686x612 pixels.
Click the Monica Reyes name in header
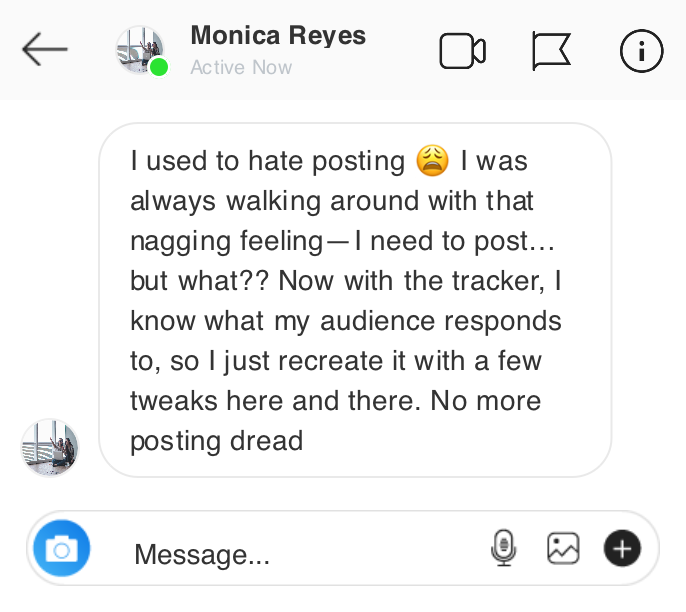[278, 36]
